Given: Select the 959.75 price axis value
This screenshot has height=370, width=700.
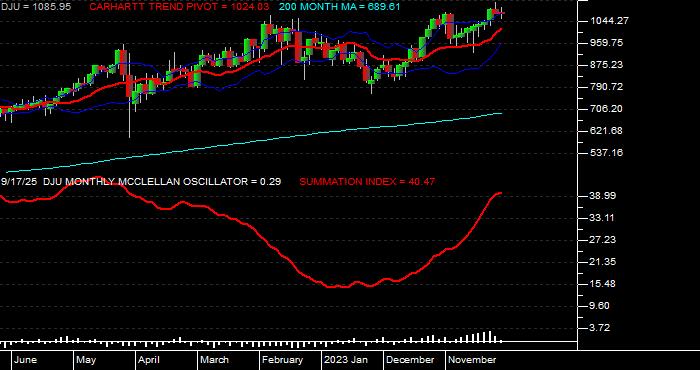Looking at the screenshot, I should click(605, 43).
